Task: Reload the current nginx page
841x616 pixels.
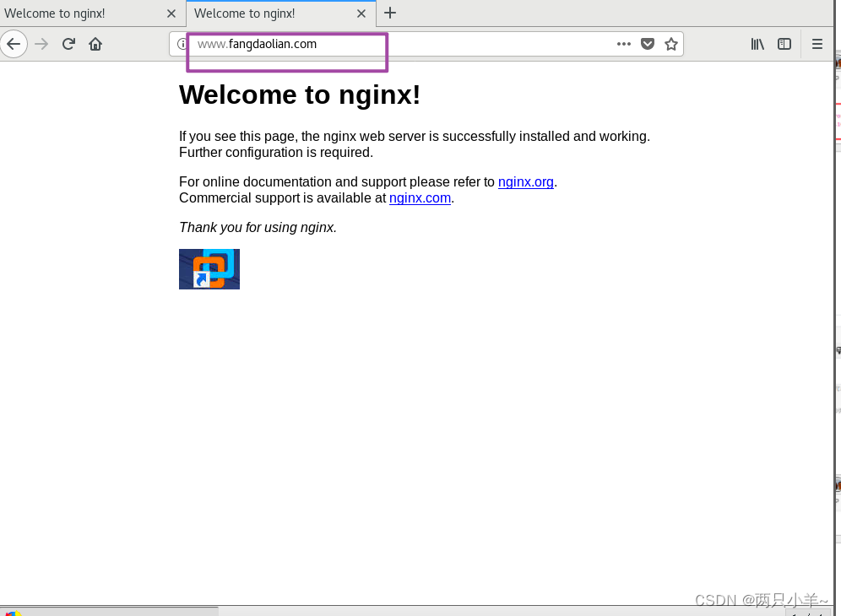Action: (x=68, y=44)
